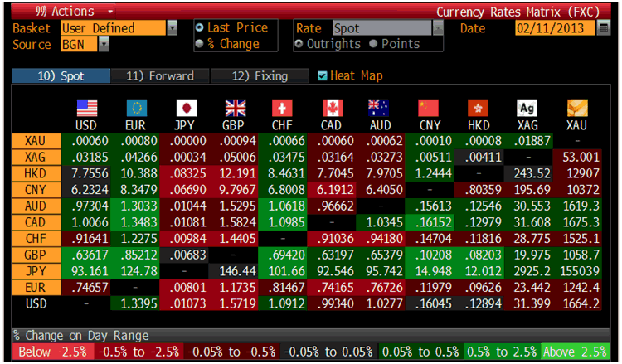The image size is (622, 364).
Task: Click the 243.52 HKD/XAG cell
Action: 528,173
